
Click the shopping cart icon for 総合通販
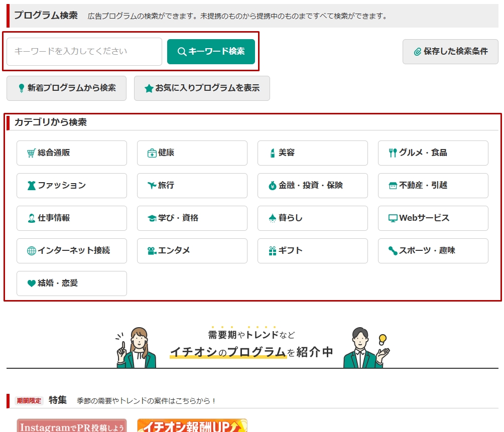(31, 153)
